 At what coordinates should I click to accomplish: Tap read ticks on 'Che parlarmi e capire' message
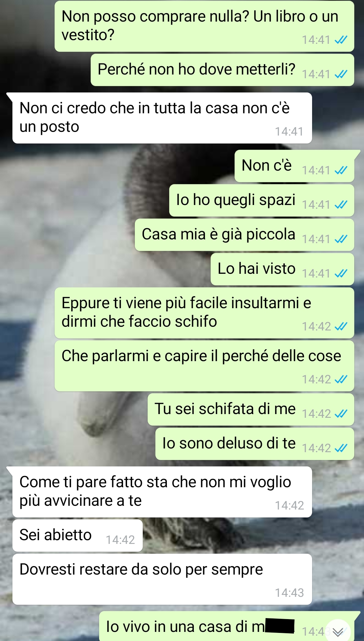pos(341,379)
